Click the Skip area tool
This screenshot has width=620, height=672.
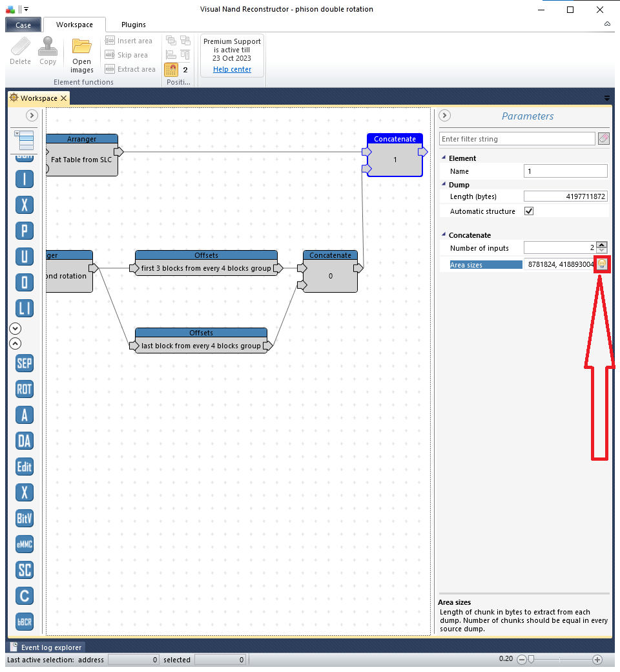(127, 55)
